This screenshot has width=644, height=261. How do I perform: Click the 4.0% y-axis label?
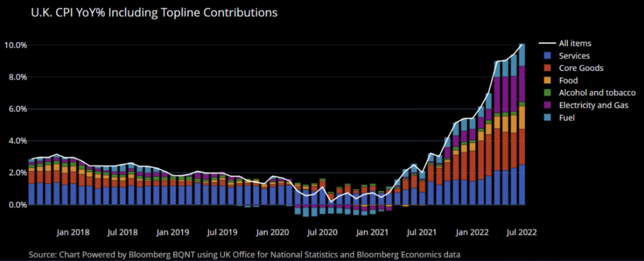coord(17,141)
